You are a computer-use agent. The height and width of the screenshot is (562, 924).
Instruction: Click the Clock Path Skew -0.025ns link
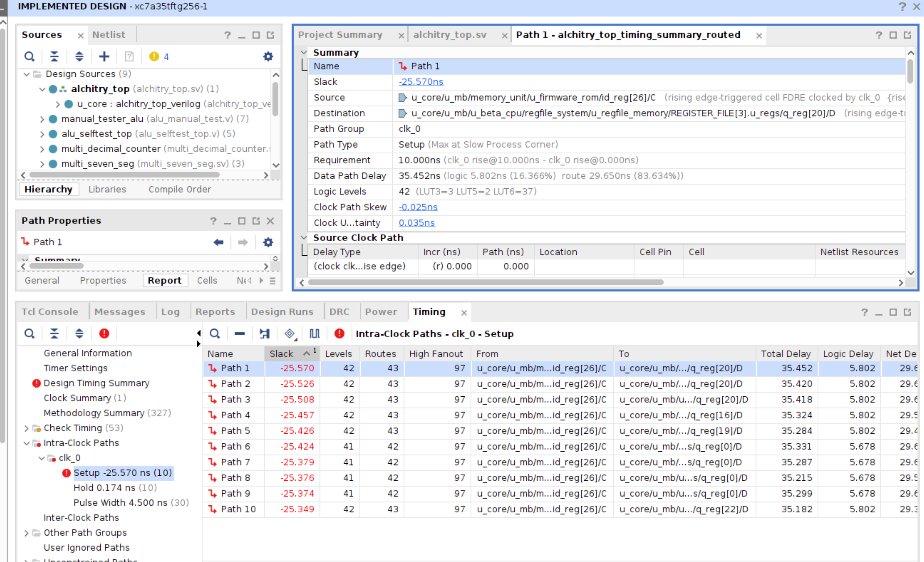tap(418, 207)
